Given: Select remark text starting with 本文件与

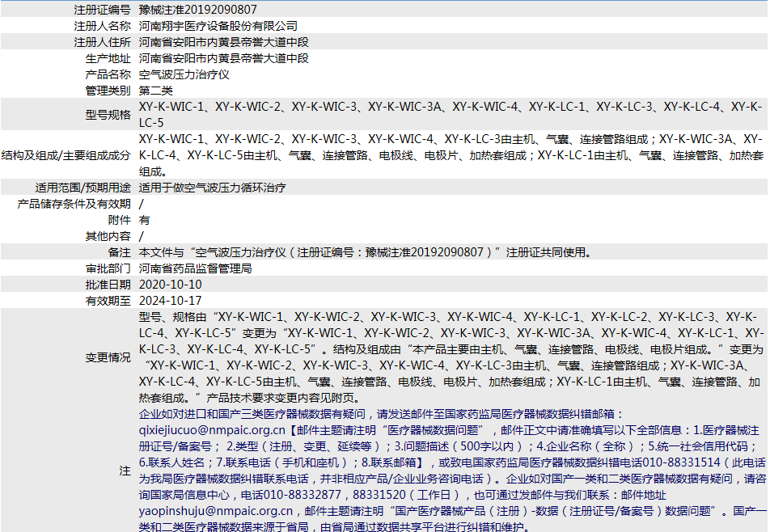Looking at the screenshot, I should pos(366,253).
